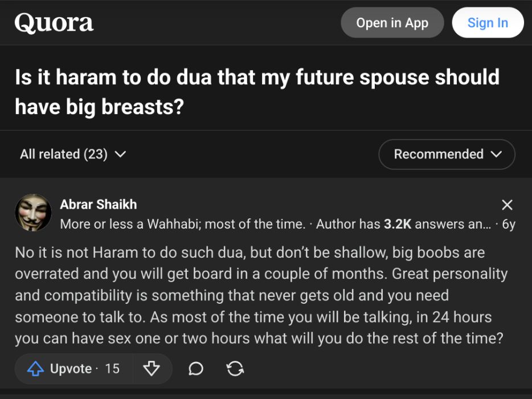Click the 6y answer timestamp
Viewport: 532px width, 399px height.
pyautogui.click(x=508, y=224)
